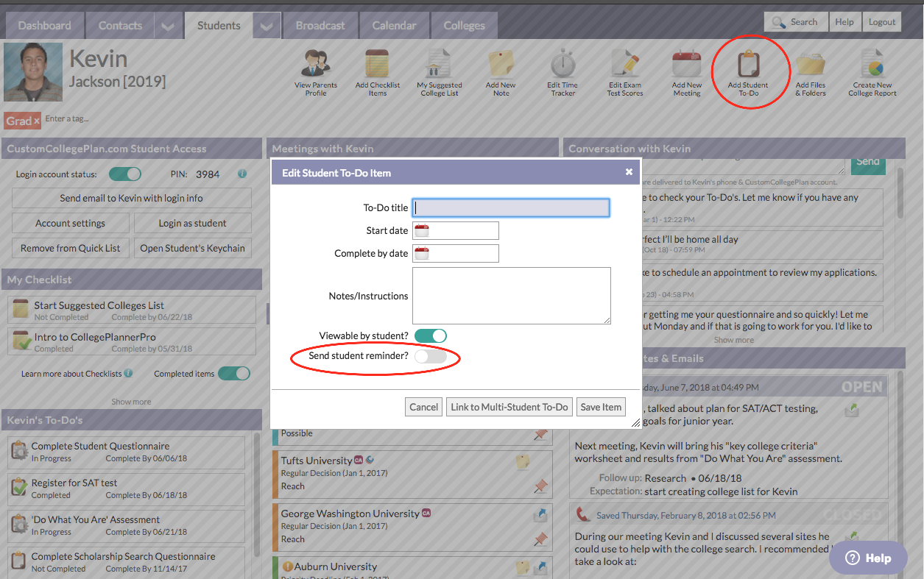Click Kevin Jackson's profile photo

tap(33, 72)
